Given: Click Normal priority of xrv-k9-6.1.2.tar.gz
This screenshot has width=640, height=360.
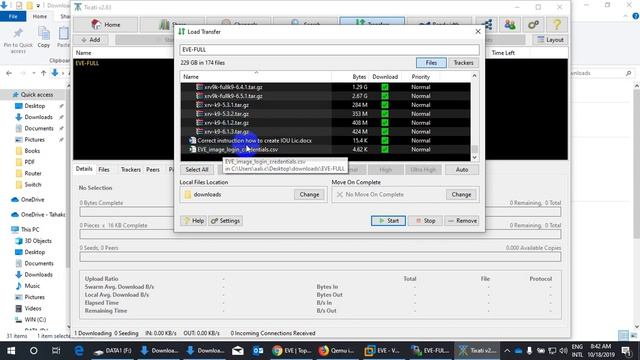Looking at the screenshot, I should [x=420, y=122].
